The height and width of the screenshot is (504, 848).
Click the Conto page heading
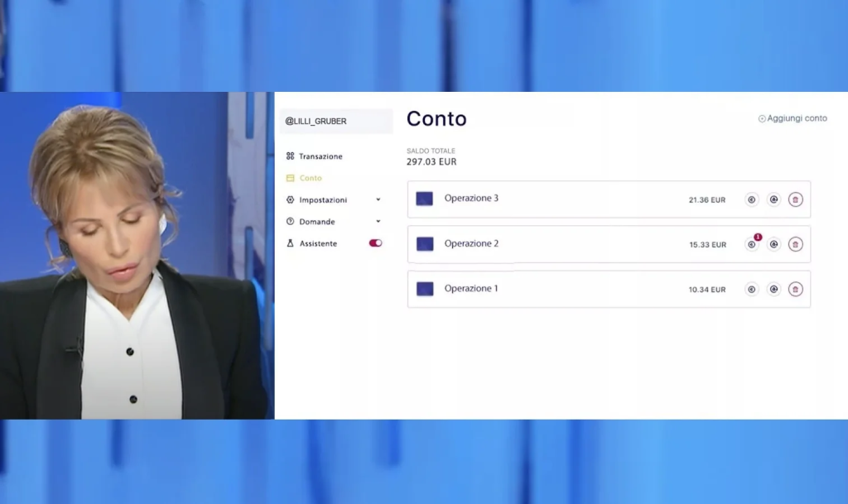pyautogui.click(x=436, y=119)
